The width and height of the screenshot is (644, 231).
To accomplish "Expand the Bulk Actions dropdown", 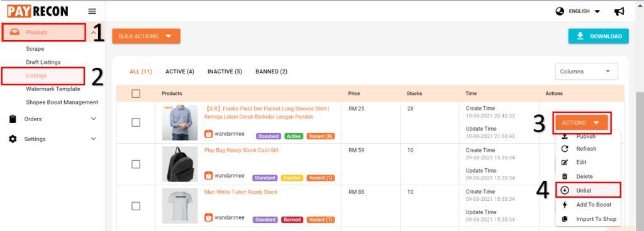I will tap(146, 36).
